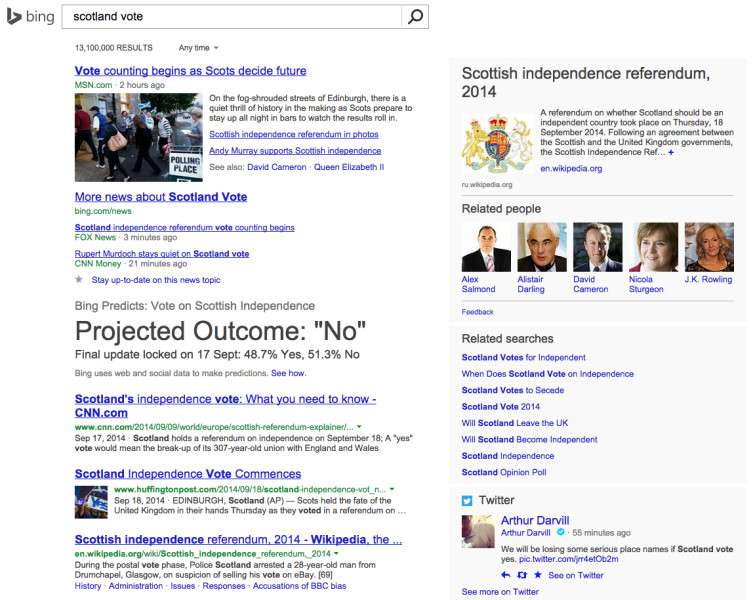
Task: Click the polling place news photo
Action: click(139, 137)
